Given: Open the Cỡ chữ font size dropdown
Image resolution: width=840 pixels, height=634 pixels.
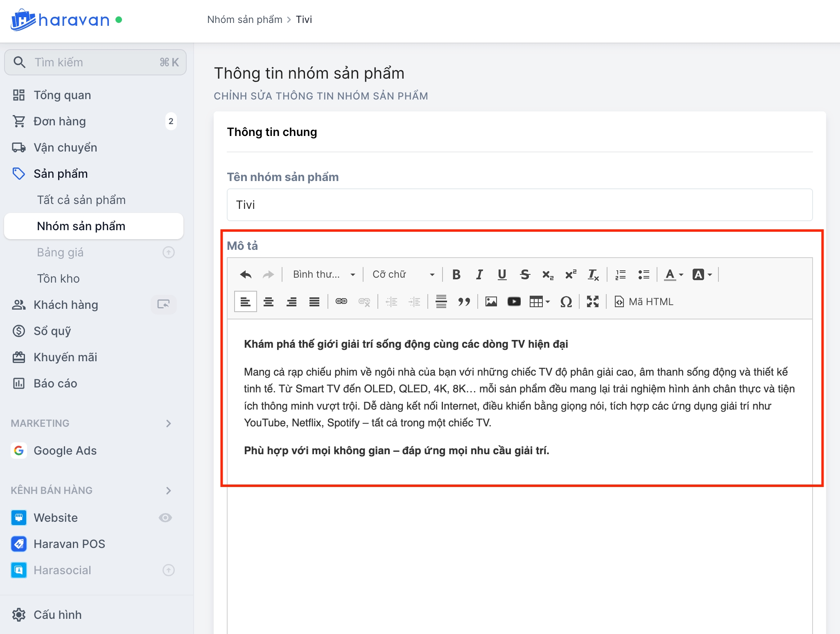Looking at the screenshot, I should 403,274.
